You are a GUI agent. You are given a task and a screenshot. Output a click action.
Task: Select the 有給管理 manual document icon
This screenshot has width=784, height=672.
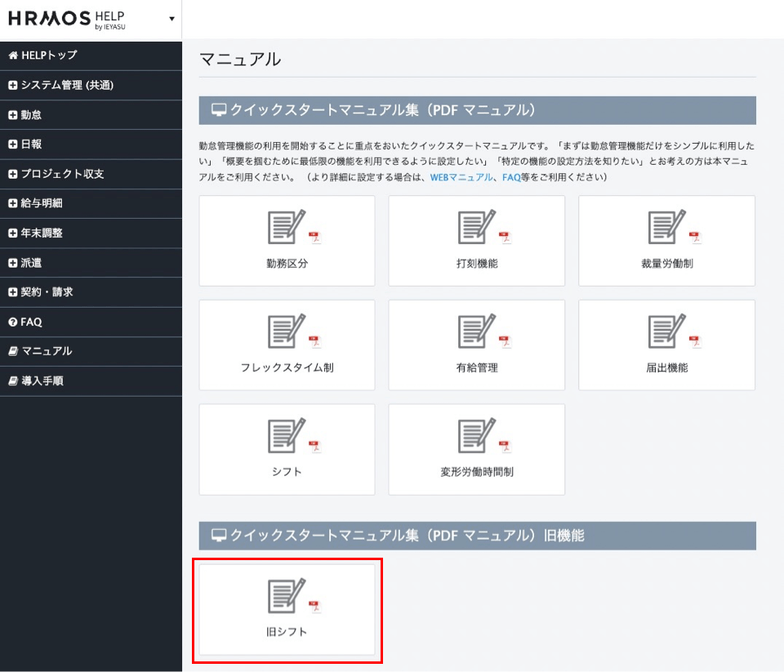pyautogui.click(x=476, y=333)
